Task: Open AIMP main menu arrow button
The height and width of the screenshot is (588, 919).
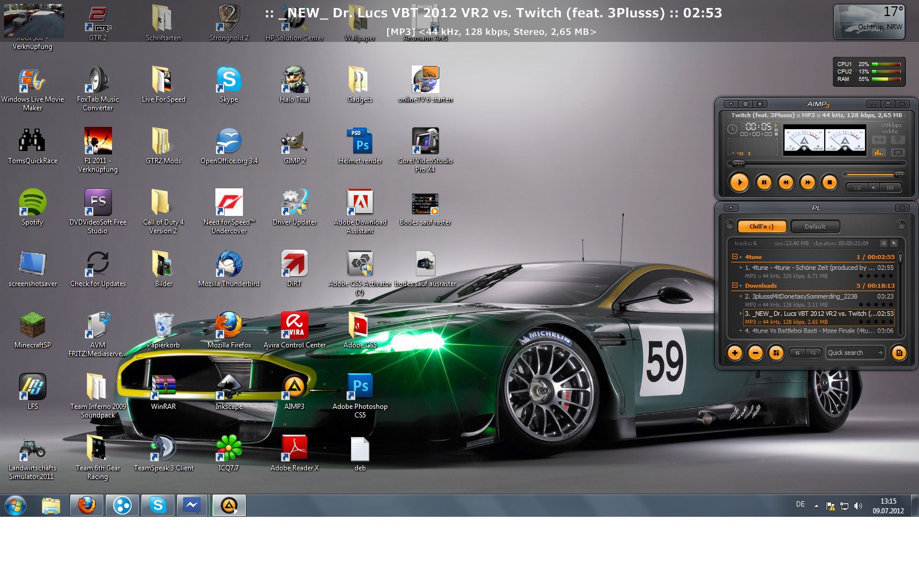Action: tap(731, 104)
